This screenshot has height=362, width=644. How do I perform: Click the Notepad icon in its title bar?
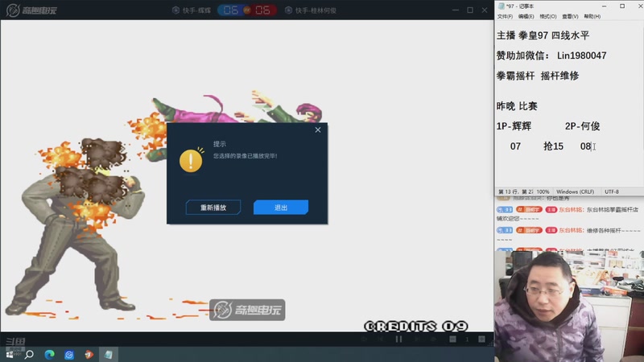click(501, 6)
